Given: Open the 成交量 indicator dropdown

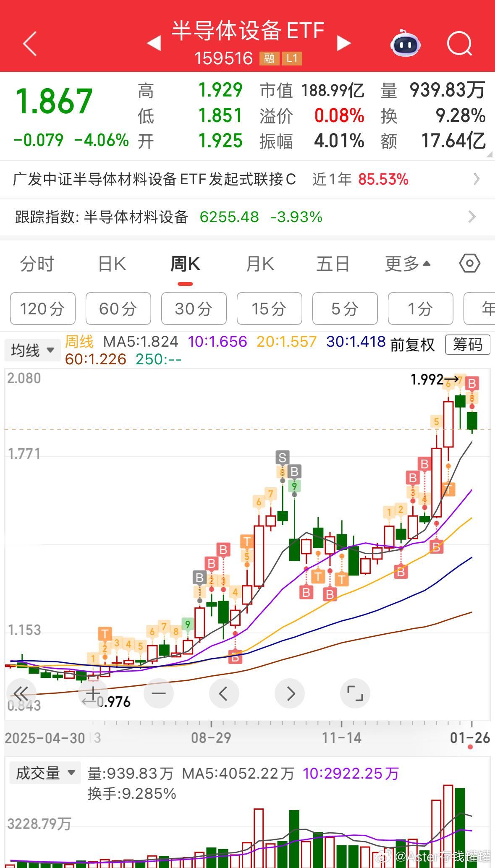Looking at the screenshot, I should click(x=45, y=773).
